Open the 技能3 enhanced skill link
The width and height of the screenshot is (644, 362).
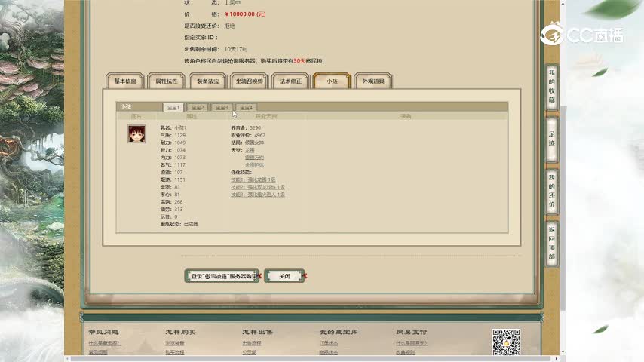(257, 195)
